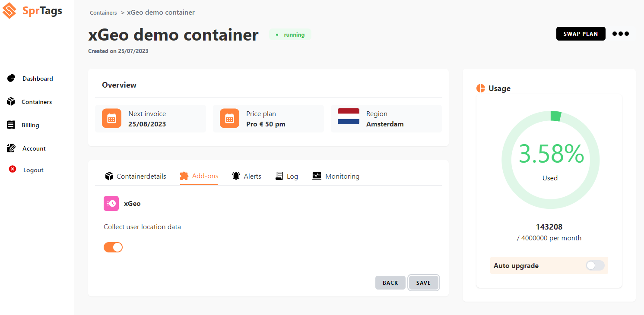Image resolution: width=644 pixels, height=315 pixels.
Task: Open Account settings from the sidebar
Action: tap(11, 148)
